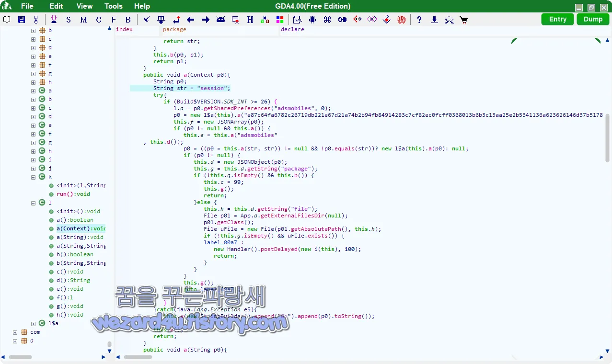Click the M with down arrow icon
The height and width of the screenshot is (364, 612).
coord(161,20)
